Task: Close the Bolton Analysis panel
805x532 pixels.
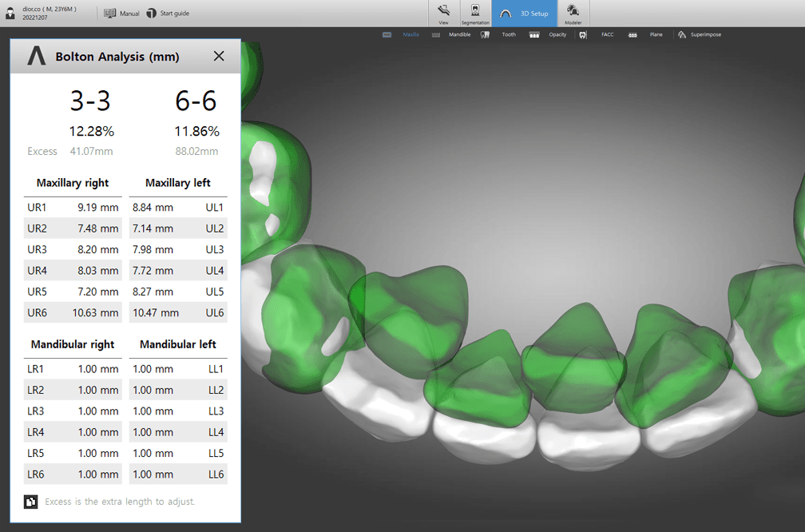Action: pos(219,56)
